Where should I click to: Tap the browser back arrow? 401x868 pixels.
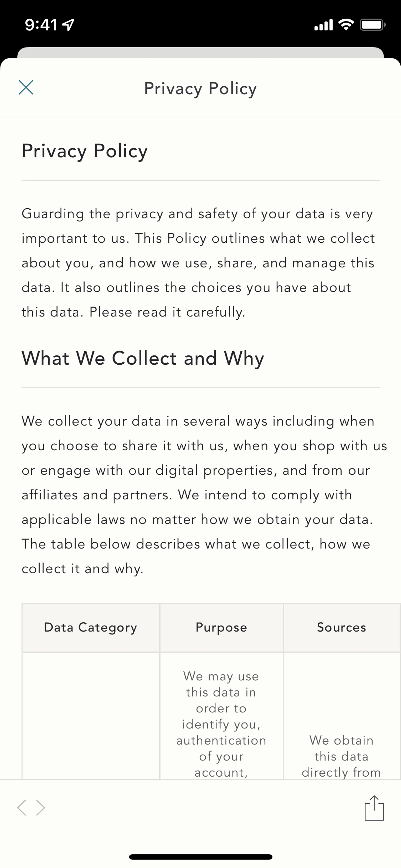(22, 808)
